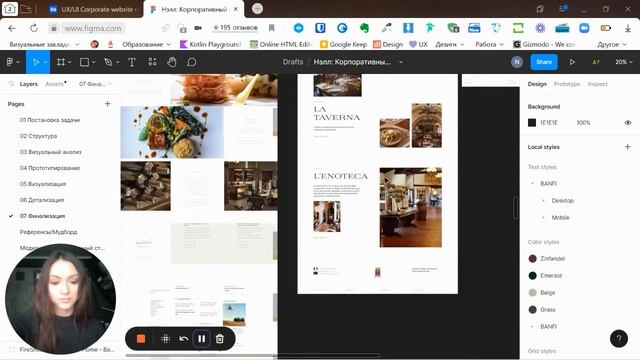640x360 pixels.
Task: Add a new page with plus icon
Action: coord(108,104)
